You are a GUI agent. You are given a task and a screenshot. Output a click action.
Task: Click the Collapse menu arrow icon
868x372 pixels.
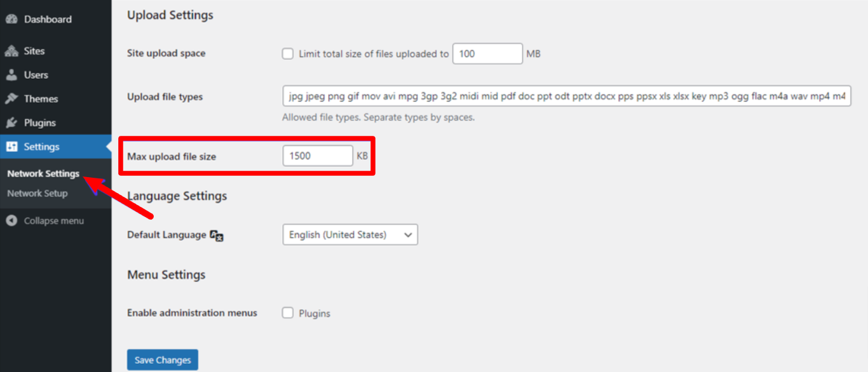click(x=11, y=221)
